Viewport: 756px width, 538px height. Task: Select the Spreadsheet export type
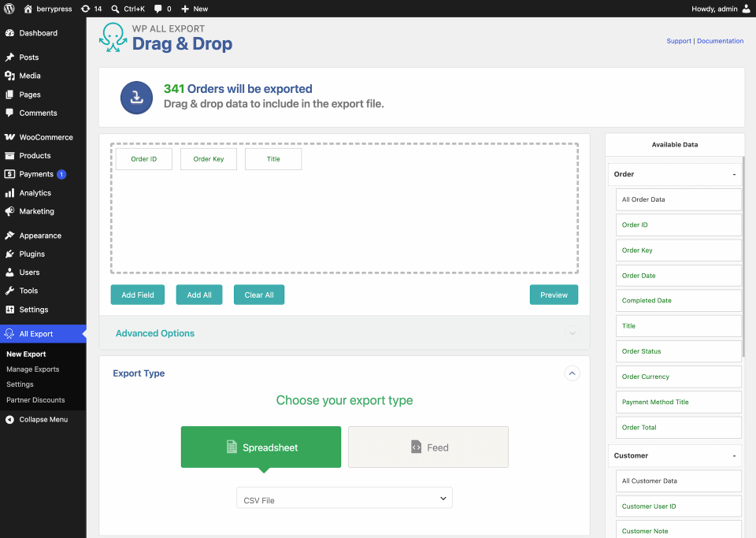[x=261, y=447]
